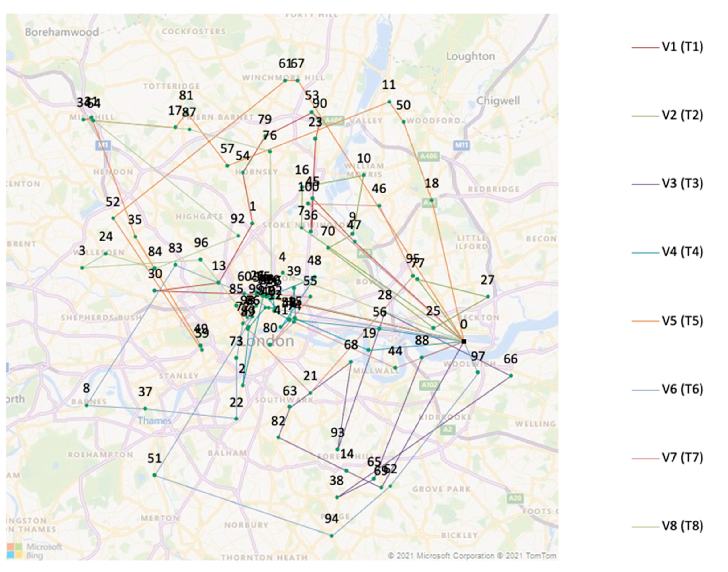Viewport: 728px width, 572px height.
Task: Click the black depot square labeled 0
Action: click(464, 341)
